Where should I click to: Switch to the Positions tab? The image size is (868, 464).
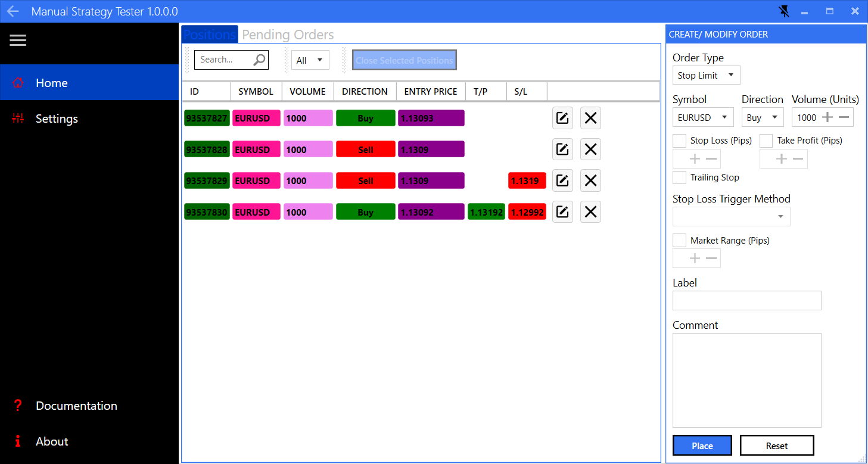point(210,35)
